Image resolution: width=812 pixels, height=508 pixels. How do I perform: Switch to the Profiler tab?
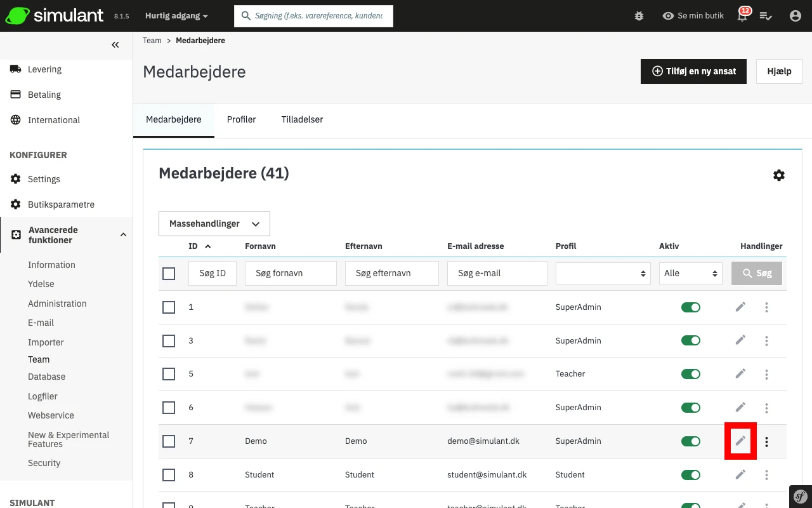pos(241,119)
